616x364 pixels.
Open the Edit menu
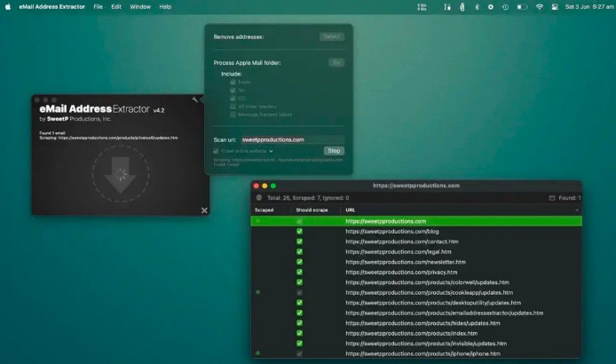[116, 7]
